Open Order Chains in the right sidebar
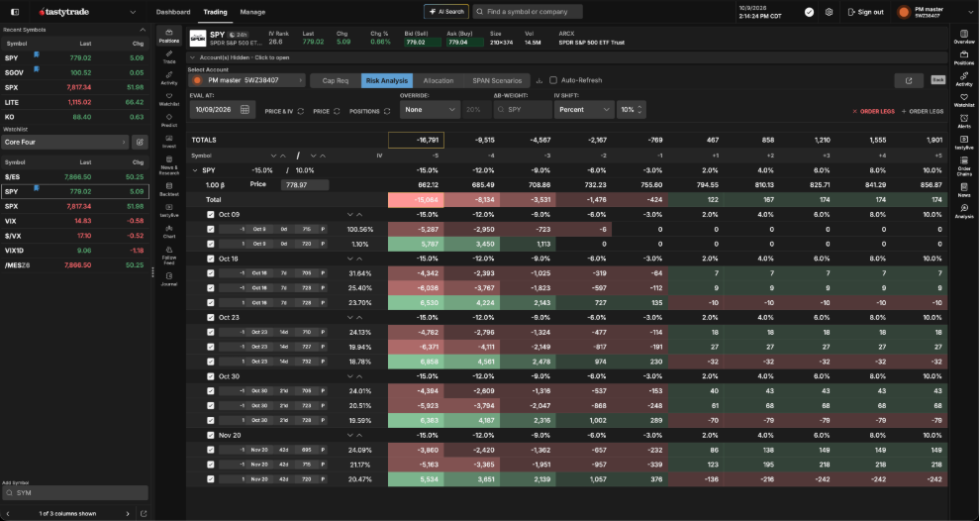 point(964,166)
